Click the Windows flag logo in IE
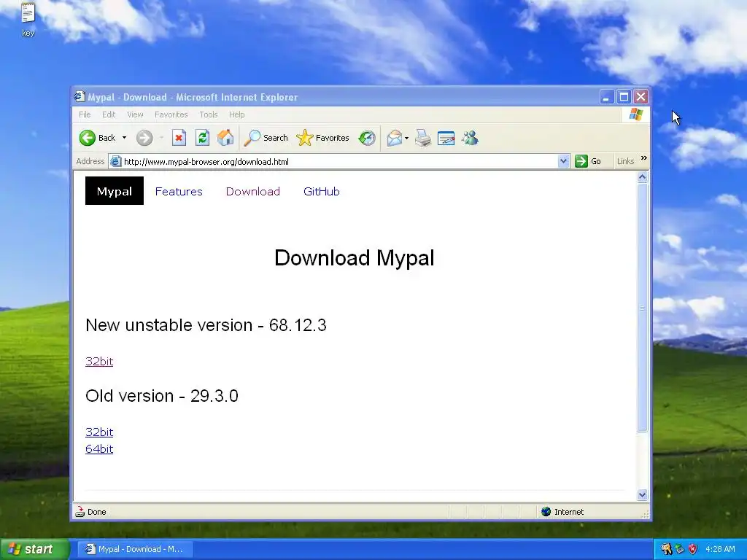 [x=635, y=114]
